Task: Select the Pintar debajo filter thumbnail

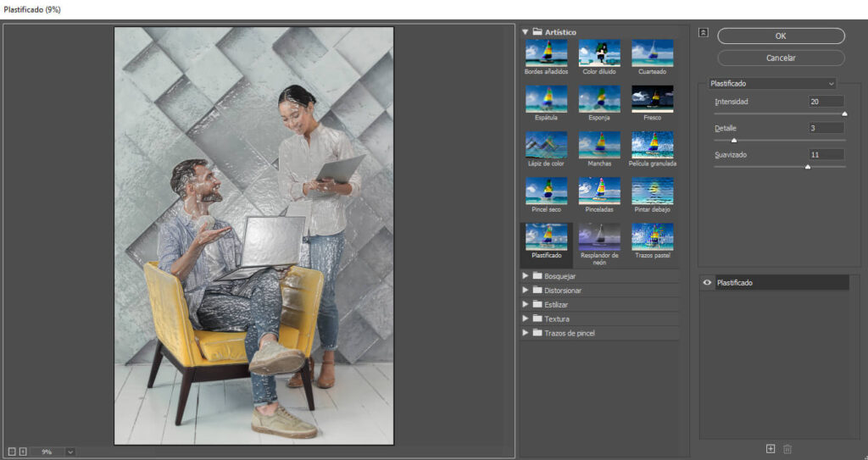Action: [652, 191]
